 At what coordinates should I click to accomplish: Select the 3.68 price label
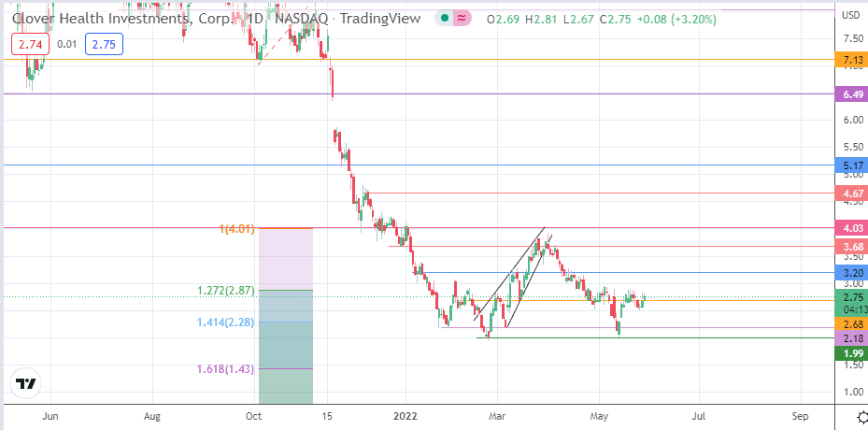coord(850,246)
